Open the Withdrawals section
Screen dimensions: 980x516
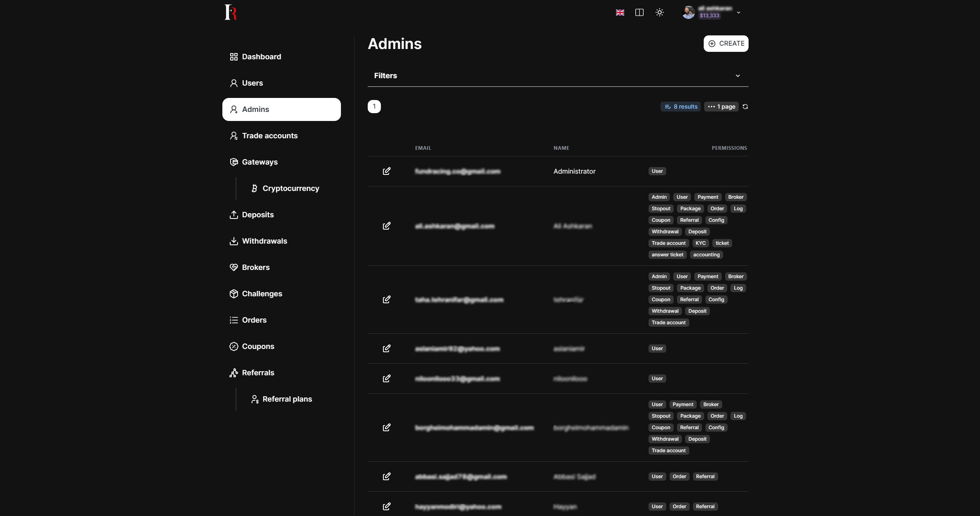264,241
